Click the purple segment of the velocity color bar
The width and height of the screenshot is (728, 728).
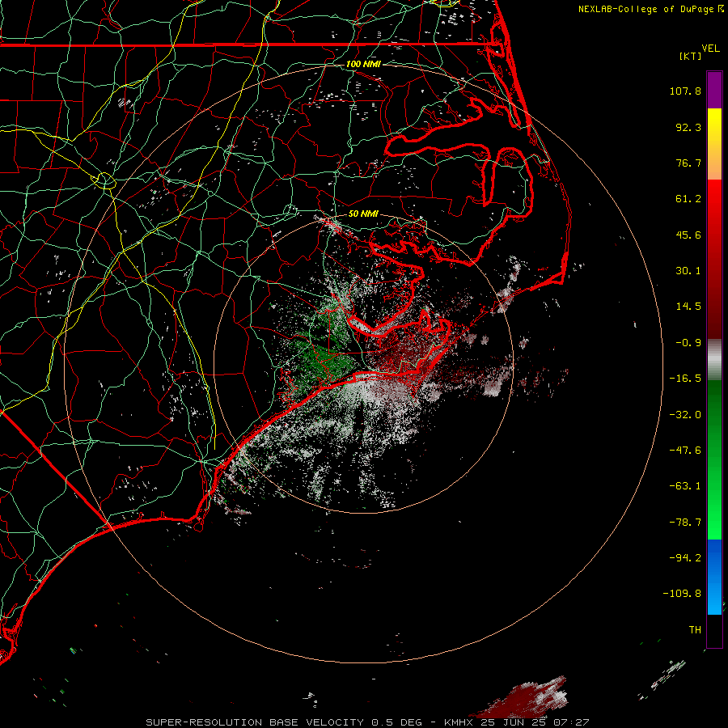(x=714, y=91)
